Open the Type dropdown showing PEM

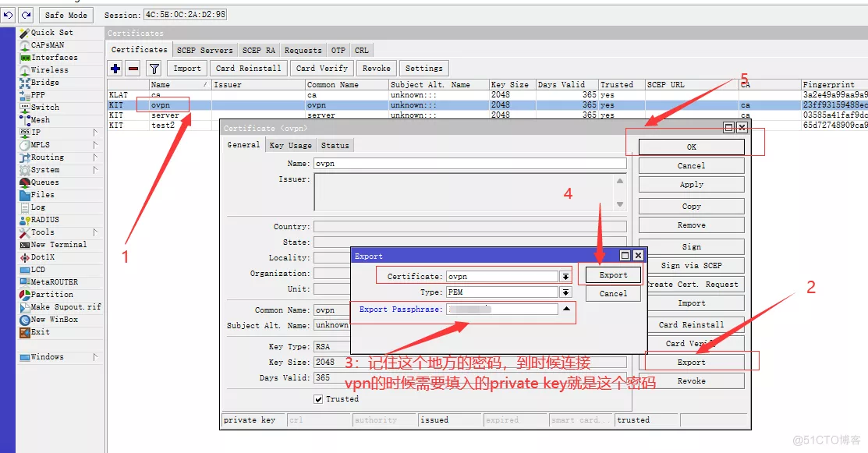[x=565, y=292]
